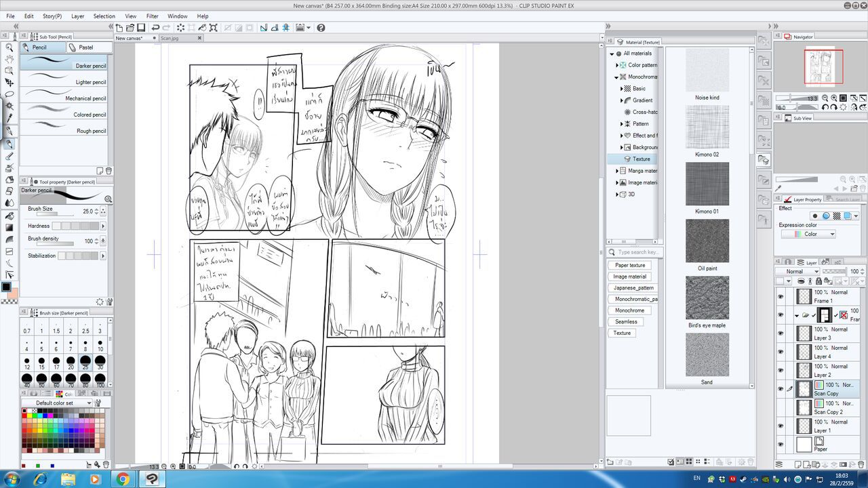Image resolution: width=868 pixels, height=488 pixels.
Task: Open the Filter menu
Action: click(x=152, y=16)
